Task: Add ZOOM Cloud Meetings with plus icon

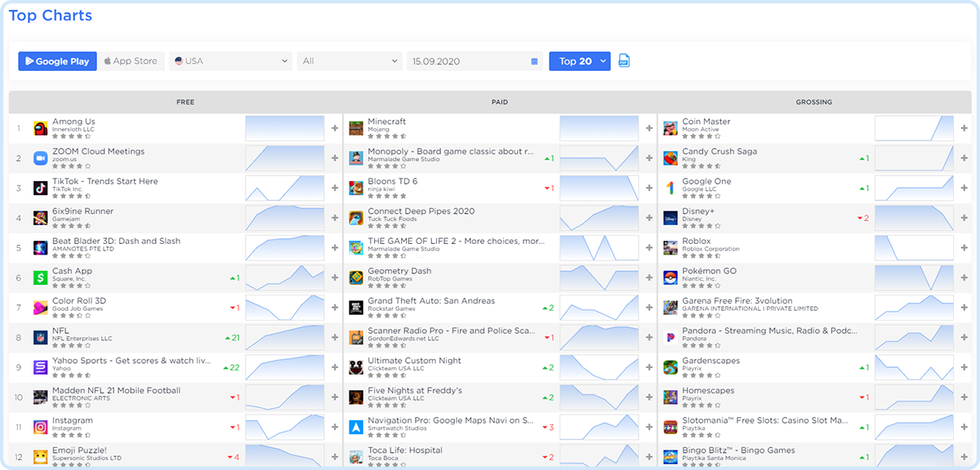Action: click(335, 158)
